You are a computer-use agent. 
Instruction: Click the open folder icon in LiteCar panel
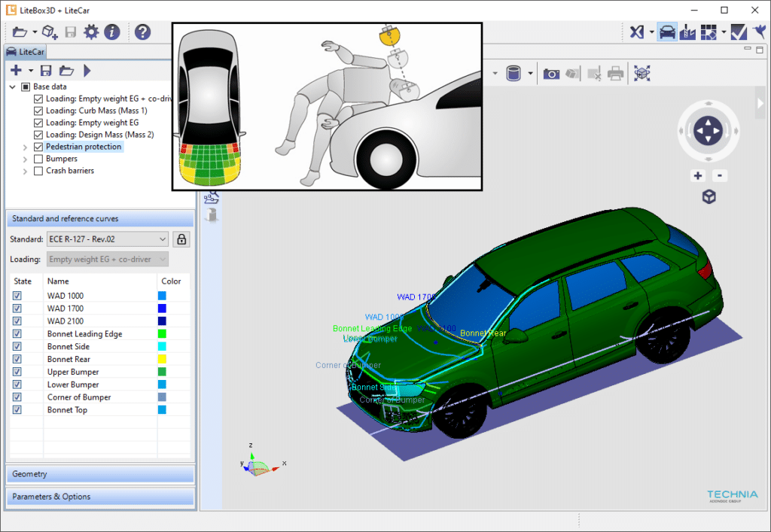66,71
